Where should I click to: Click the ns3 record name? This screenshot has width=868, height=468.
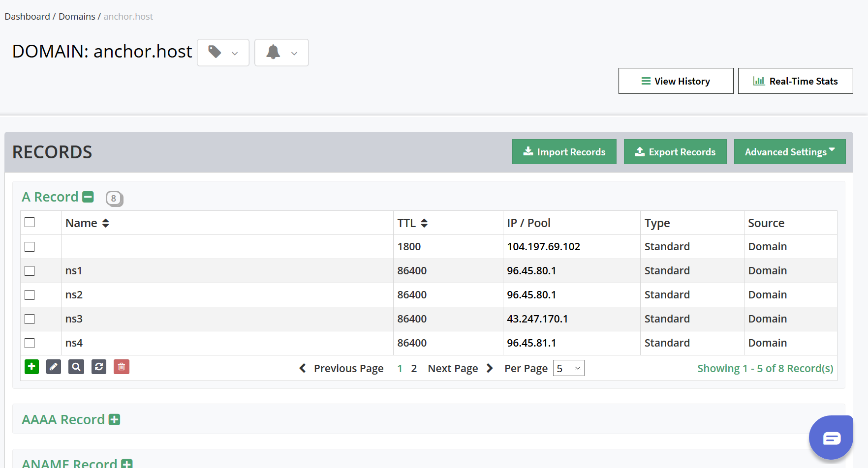(74, 319)
